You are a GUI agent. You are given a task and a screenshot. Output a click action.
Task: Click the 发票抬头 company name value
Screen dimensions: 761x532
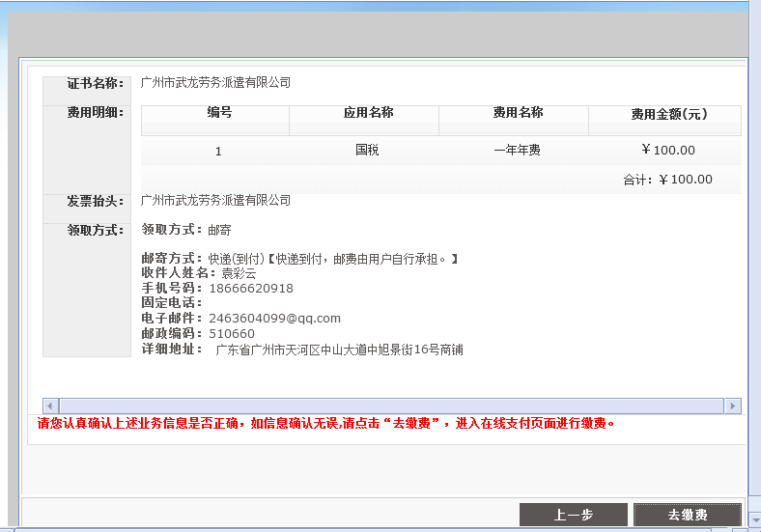215,200
